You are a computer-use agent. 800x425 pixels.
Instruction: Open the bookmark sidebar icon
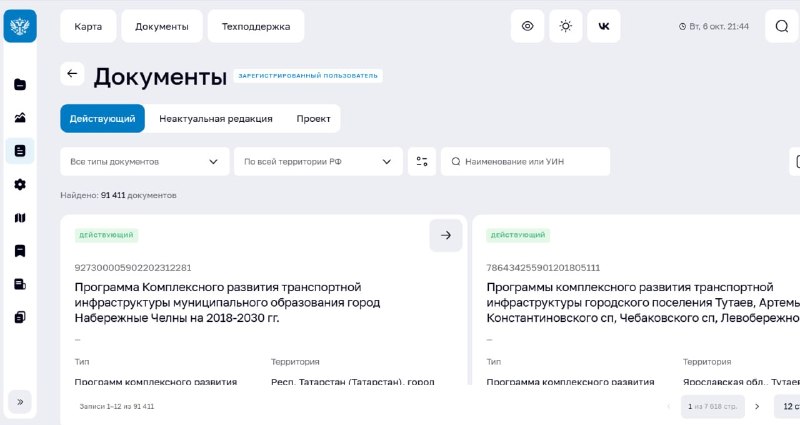(20, 251)
